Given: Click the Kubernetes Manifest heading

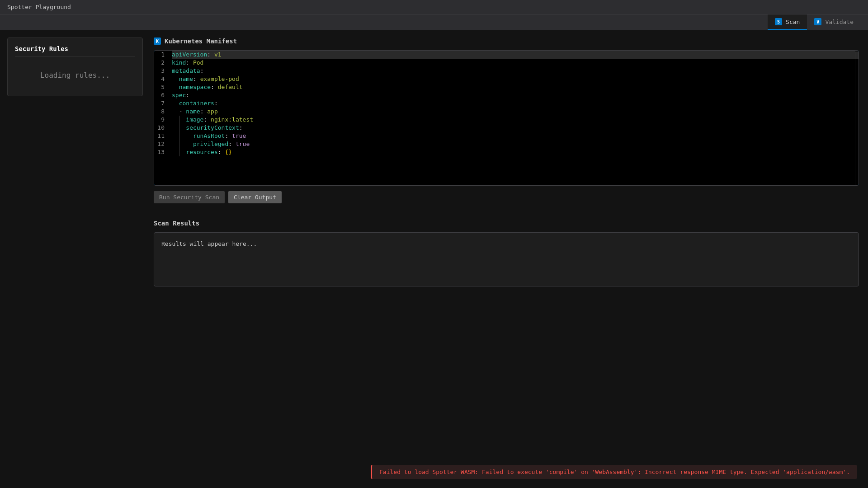Looking at the screenshot, I should click(x=201, y=42).
